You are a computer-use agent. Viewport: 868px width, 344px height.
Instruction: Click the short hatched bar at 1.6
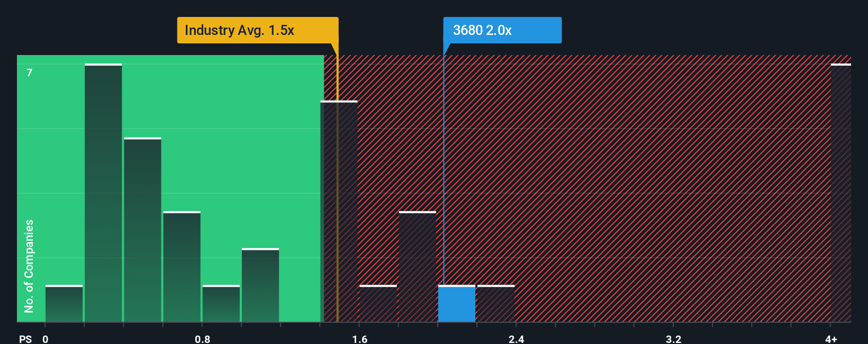(x=378, y=304)
